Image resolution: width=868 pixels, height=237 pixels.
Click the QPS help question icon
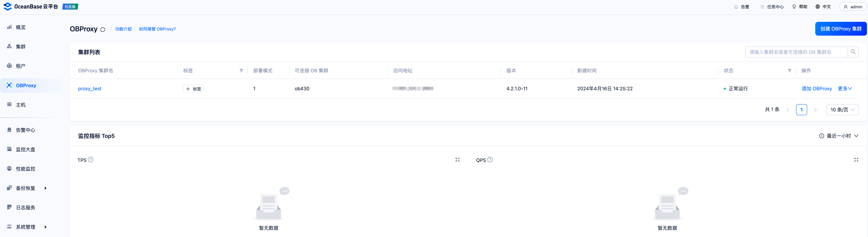point(490,160)
